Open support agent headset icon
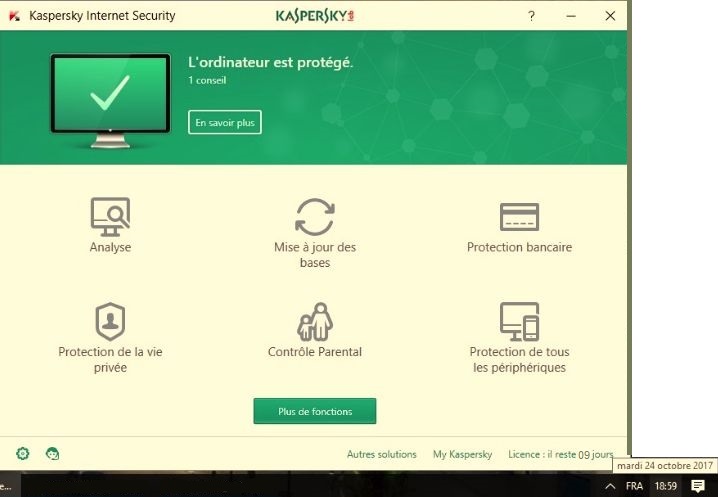 pos(53,453)
